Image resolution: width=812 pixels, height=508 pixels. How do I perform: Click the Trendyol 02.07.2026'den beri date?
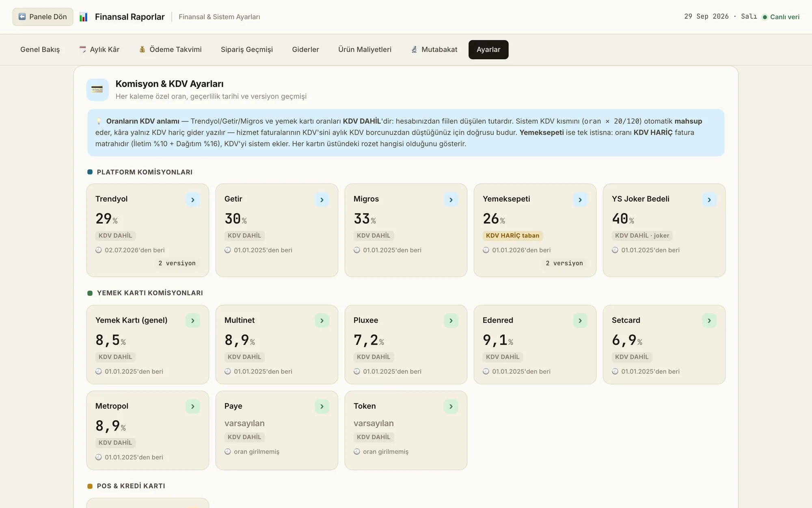coord(135,250)
